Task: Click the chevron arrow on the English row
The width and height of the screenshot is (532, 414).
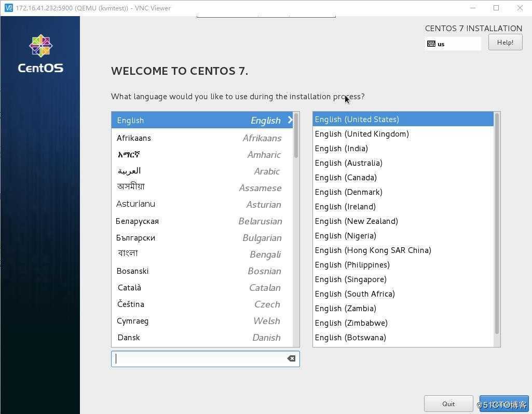Action: click(x=290, y=120)
